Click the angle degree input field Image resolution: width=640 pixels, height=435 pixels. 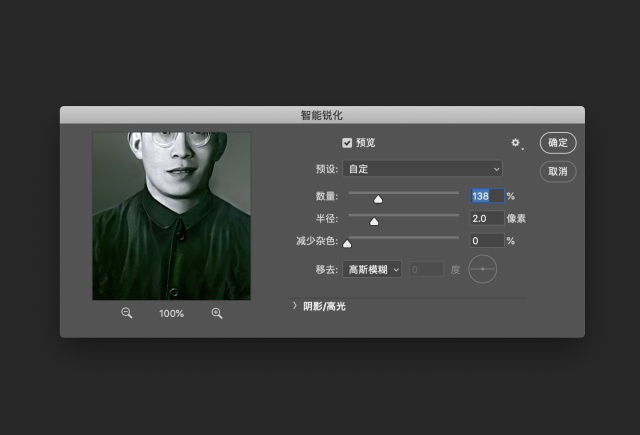coord(426,269)
